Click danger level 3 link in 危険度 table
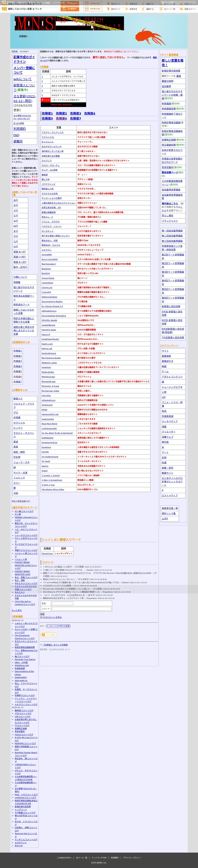 (42, 86)
